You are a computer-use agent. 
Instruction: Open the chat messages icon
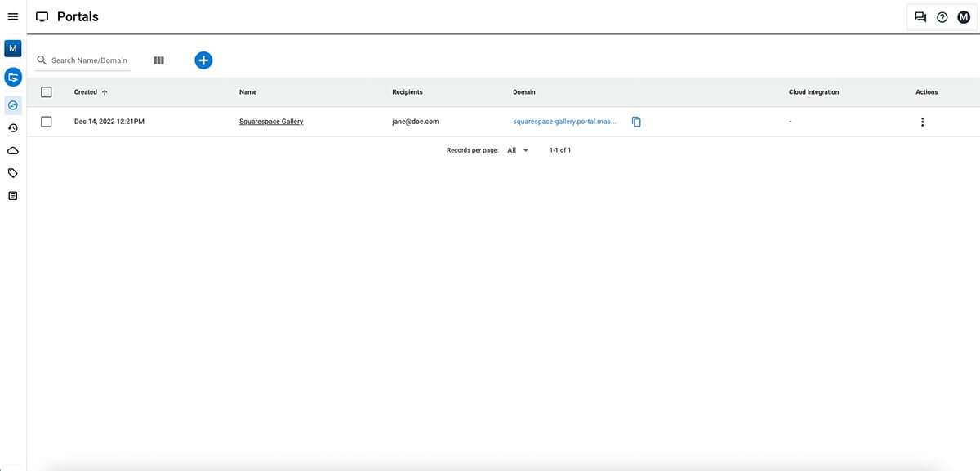920,17
